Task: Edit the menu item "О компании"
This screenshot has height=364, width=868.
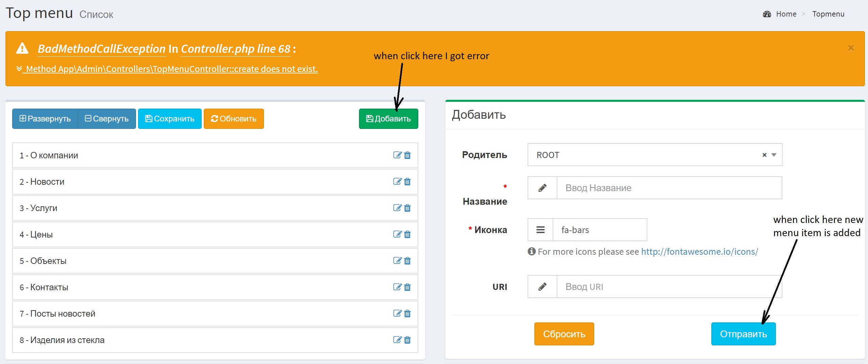Action: pyautogui.click(x=398, y=155)
